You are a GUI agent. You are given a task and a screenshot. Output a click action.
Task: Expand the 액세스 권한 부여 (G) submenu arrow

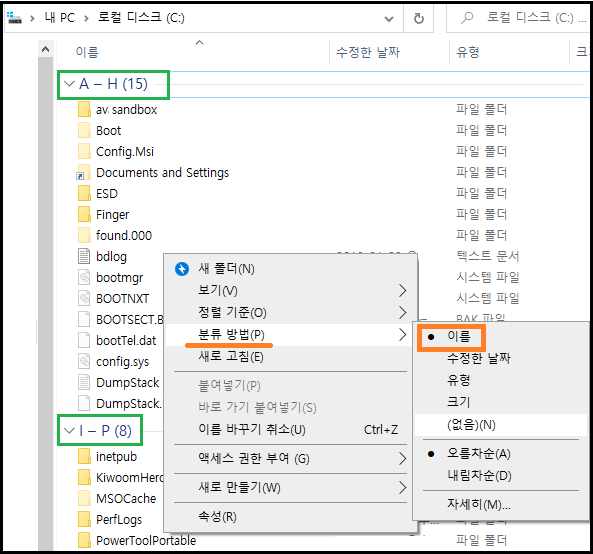402,459
